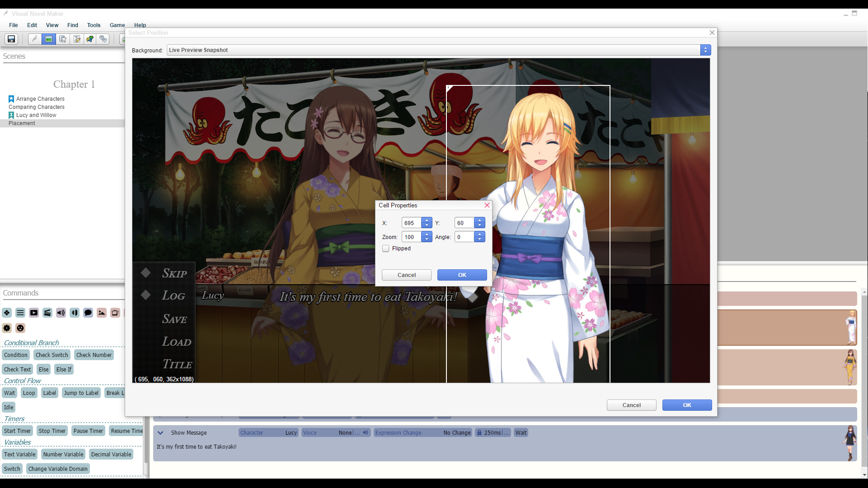Click the clapperboard movie command icon
This screenshot has width=868, height=488.
tap(47, 313)
